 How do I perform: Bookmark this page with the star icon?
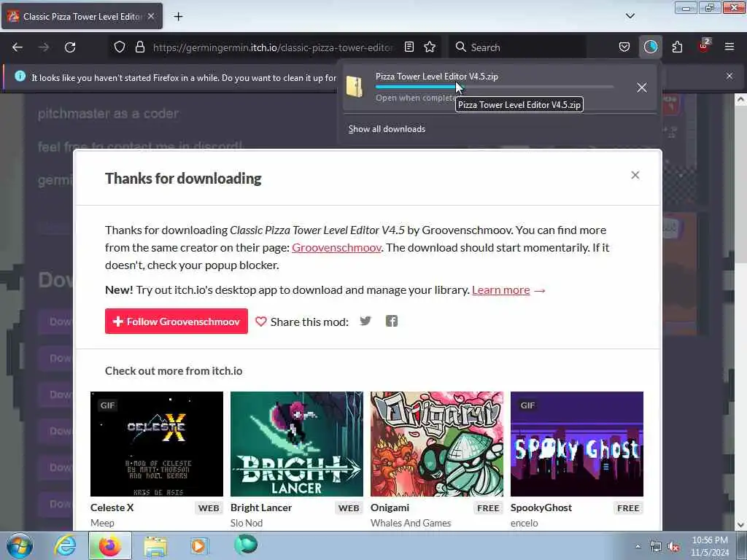coord(430,47)
